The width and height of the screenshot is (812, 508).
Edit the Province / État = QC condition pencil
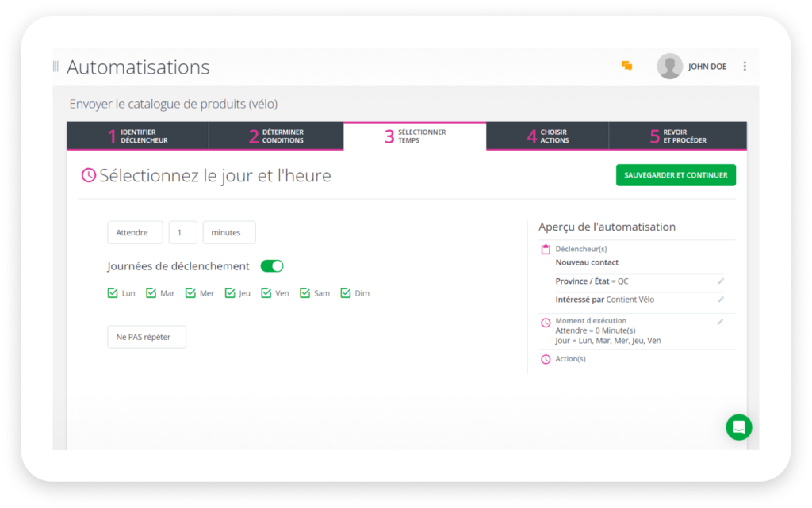[720, 281]
